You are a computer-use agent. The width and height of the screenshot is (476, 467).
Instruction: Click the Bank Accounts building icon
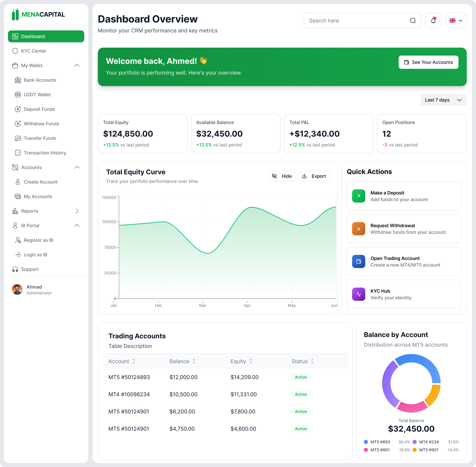tap(18, 80)
